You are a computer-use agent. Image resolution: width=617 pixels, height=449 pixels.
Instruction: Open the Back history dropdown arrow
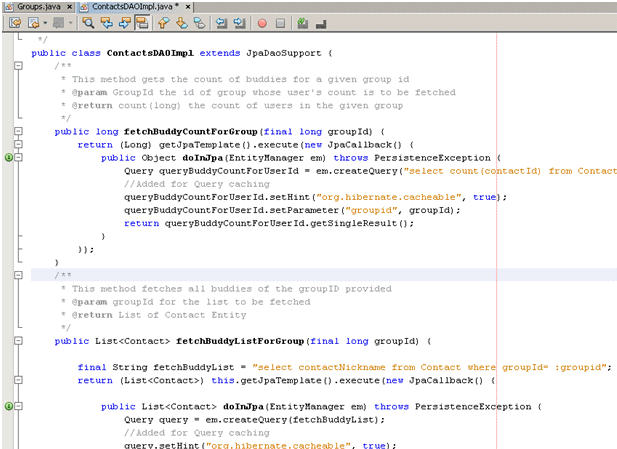click(45, 23)
